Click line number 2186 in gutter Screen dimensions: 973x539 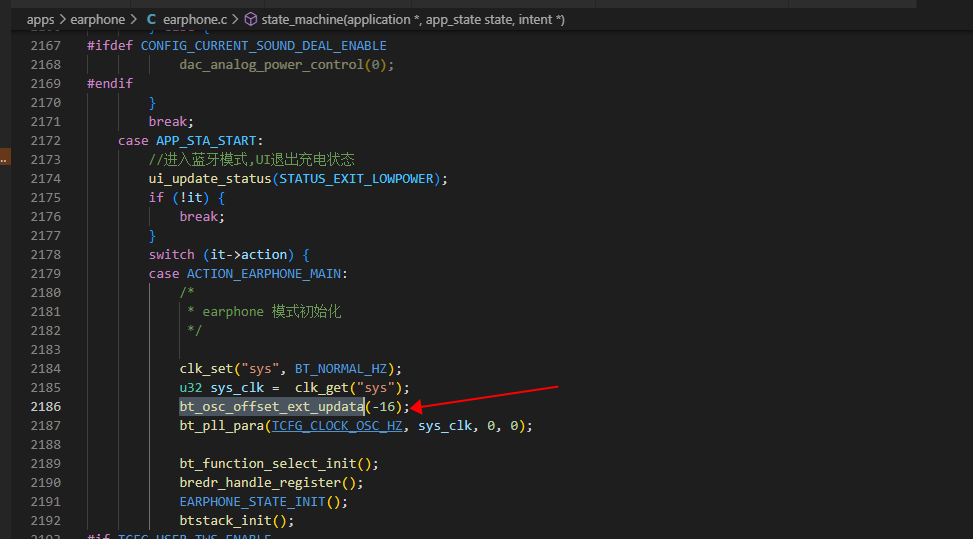pyautogui.click(x=46, y=407)
